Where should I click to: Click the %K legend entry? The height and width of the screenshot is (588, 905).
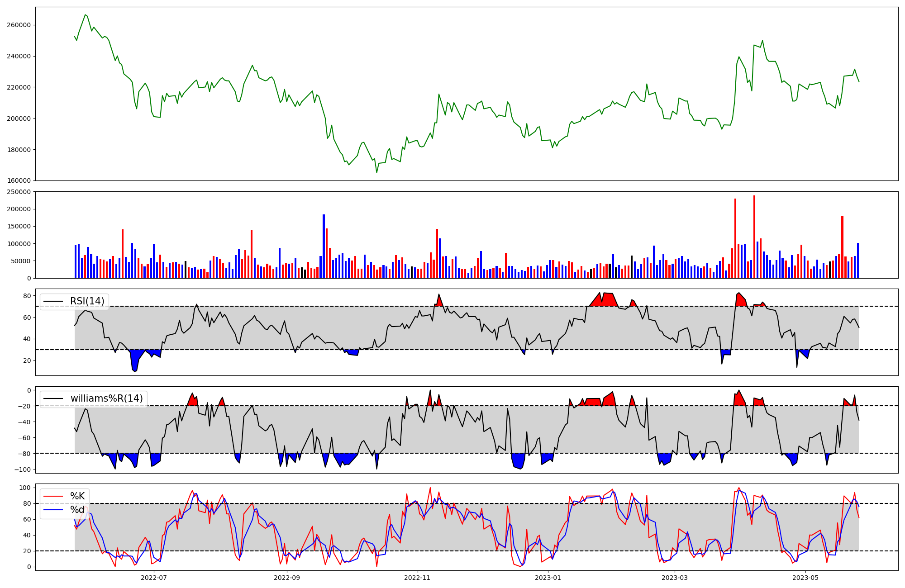(77, 496)
